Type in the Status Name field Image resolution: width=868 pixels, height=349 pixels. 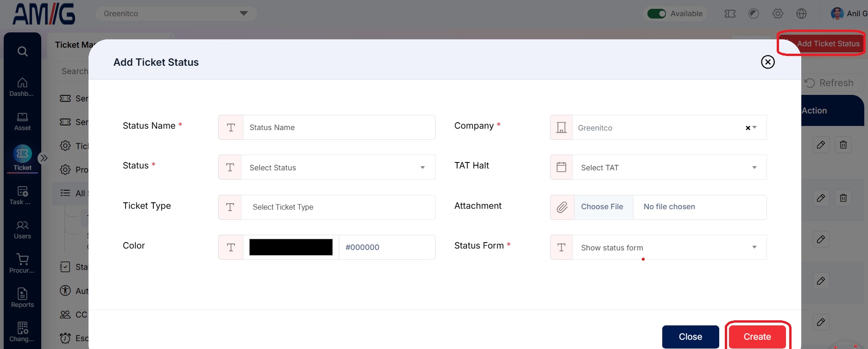pyautogui.click(x=339, y=127)
